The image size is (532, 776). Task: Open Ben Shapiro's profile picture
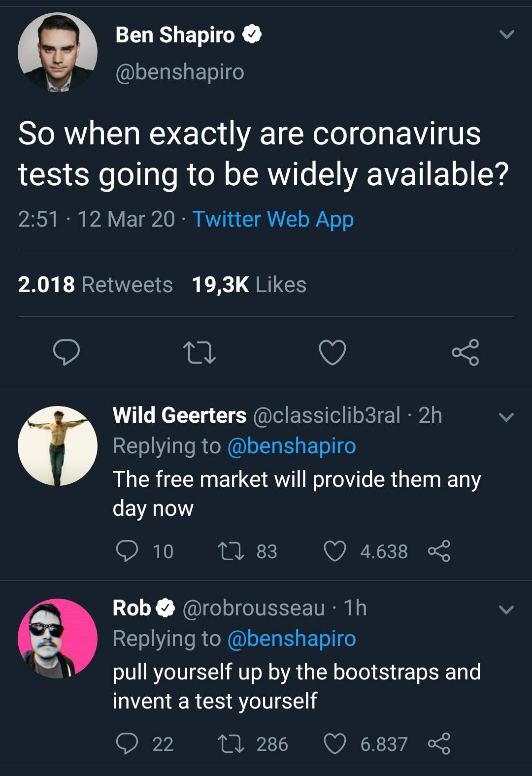click(x=58, y=52)
